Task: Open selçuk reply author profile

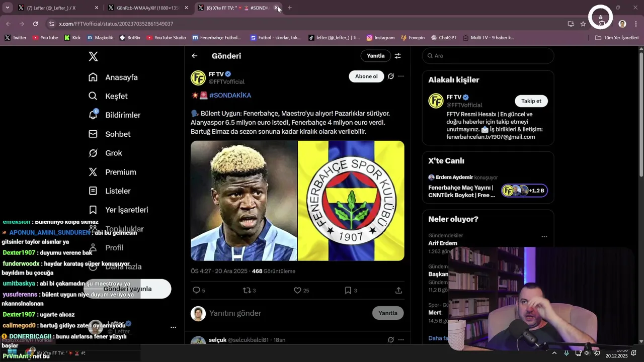Action: coord(217,340)
